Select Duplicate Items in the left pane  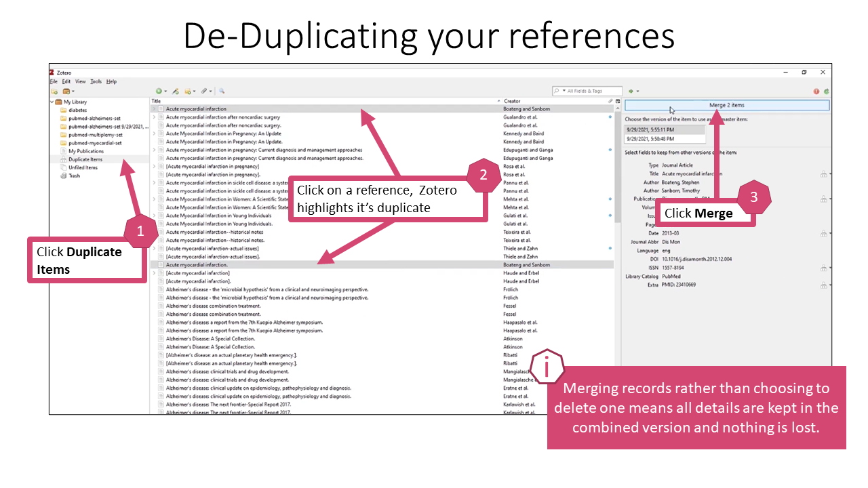pyautogui.click(x=85, y=159)
